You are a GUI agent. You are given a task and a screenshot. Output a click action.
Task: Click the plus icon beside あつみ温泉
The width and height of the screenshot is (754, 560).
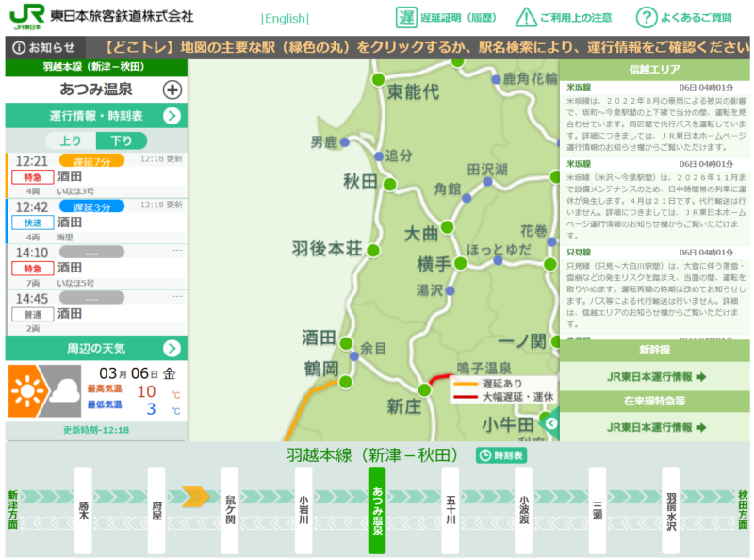[172, 91]
